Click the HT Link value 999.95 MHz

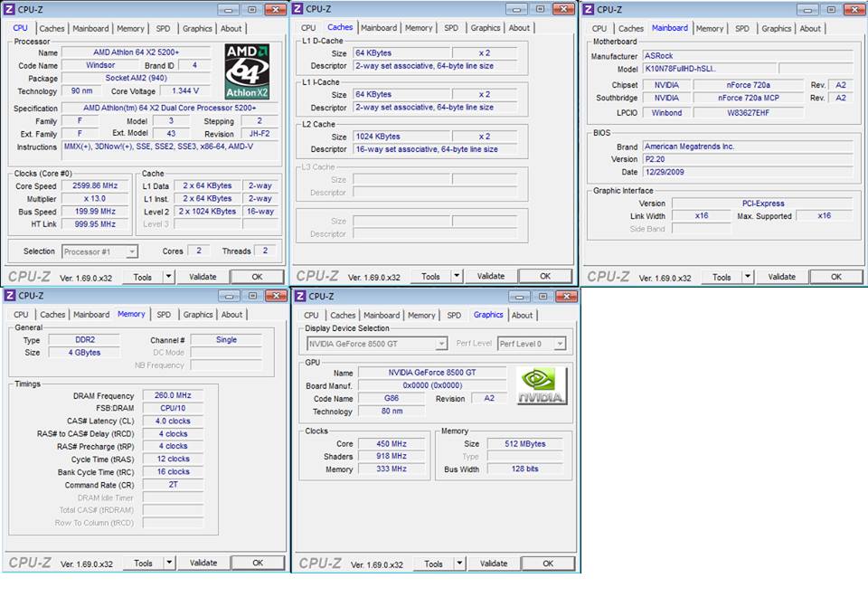click(95, 224)
